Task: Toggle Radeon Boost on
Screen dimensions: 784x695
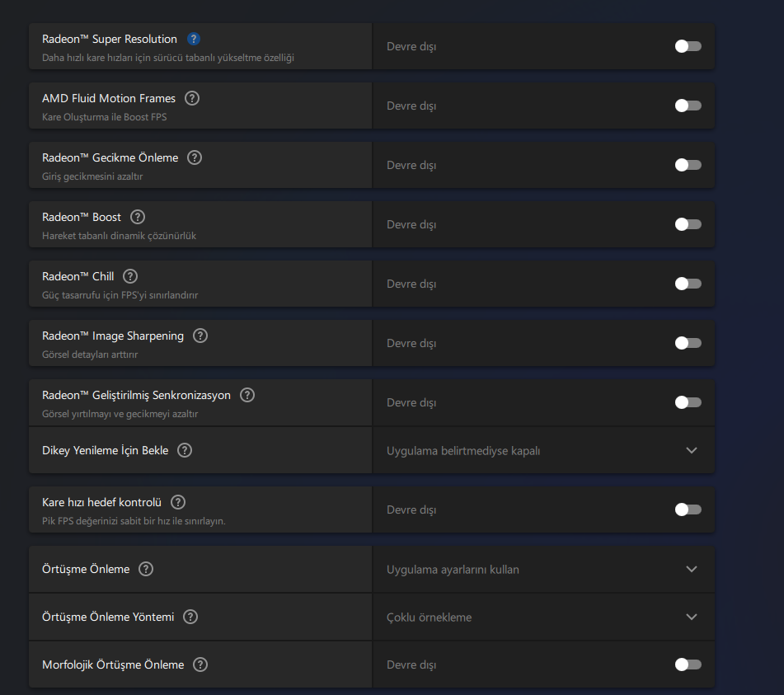Action: 688,224
